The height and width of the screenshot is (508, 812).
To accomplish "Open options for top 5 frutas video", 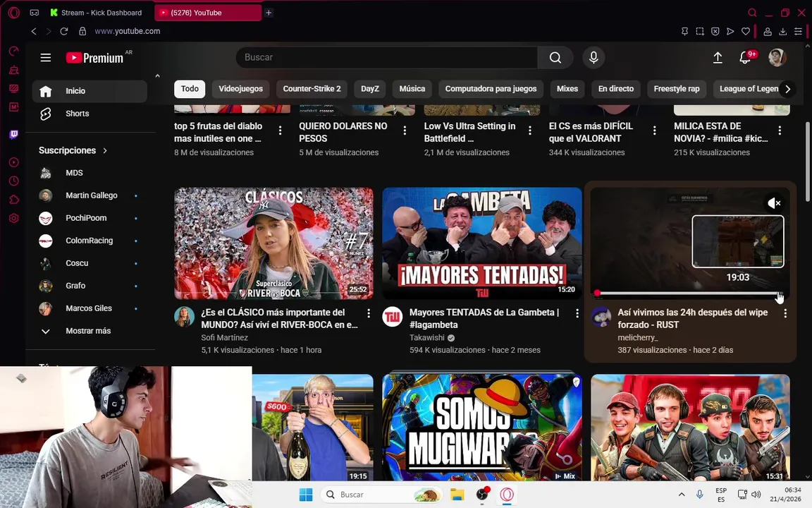I will (x=280, y=131).
